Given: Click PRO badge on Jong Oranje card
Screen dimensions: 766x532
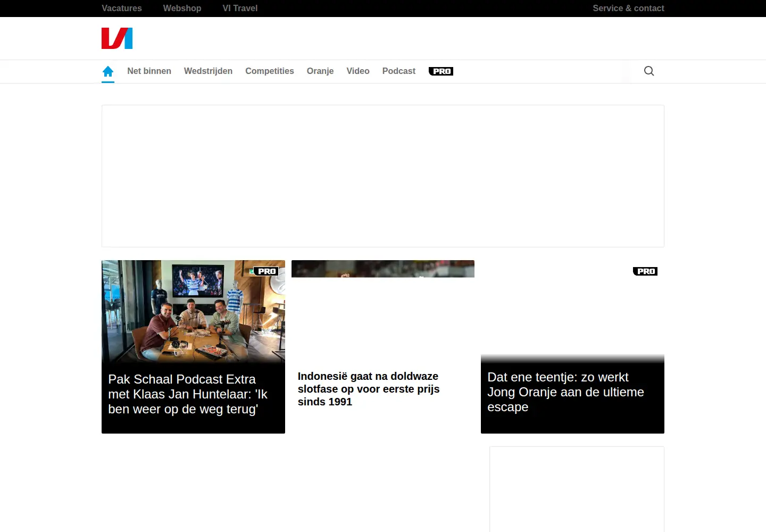Looking at the screenshot, I should [645, 271].
